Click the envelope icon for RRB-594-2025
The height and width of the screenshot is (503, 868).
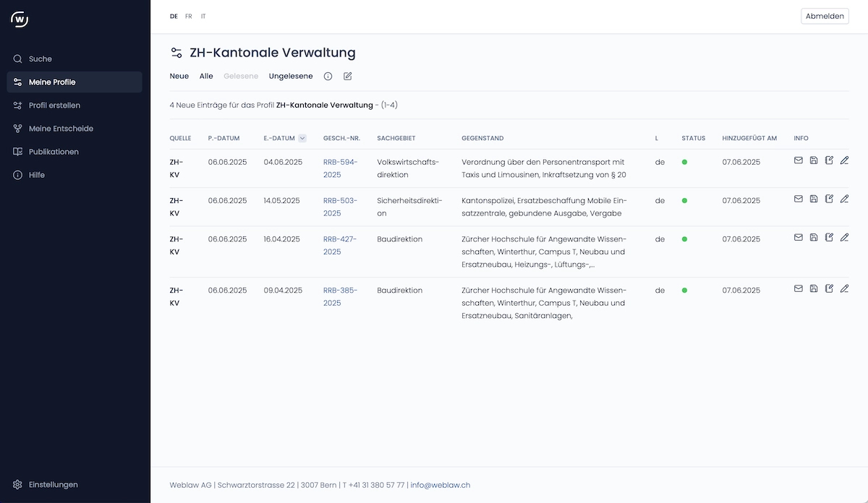pos(799,160)
